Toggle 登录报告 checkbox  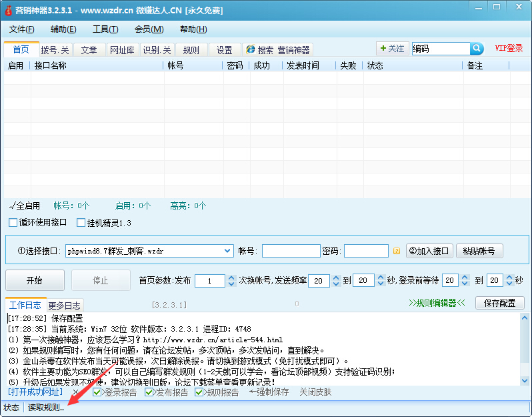(97, 392)
